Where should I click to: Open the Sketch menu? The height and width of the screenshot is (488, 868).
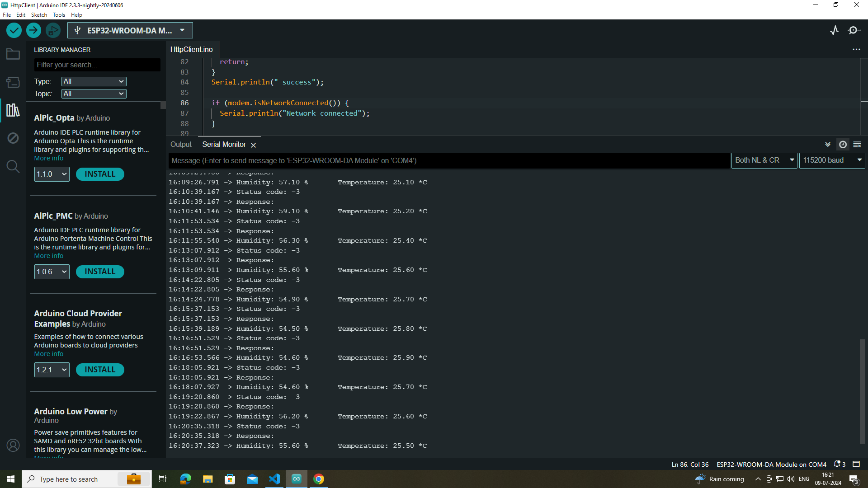[x=39, y=15]
